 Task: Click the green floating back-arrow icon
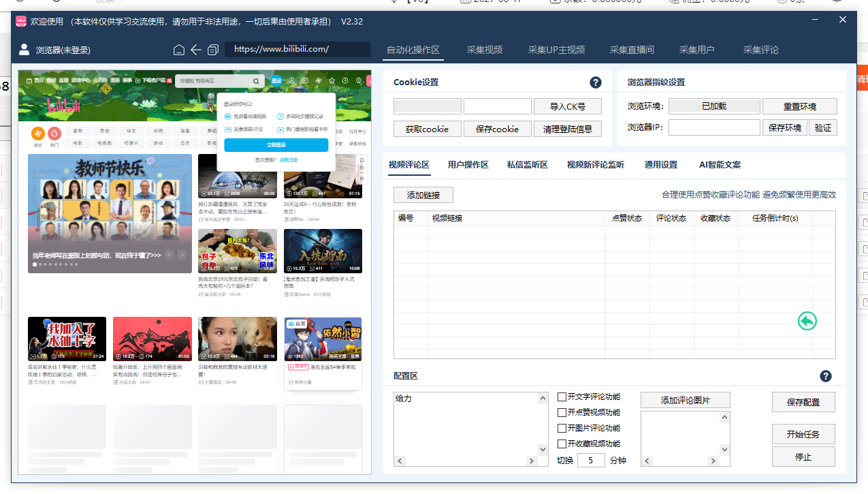pos(807,321)
